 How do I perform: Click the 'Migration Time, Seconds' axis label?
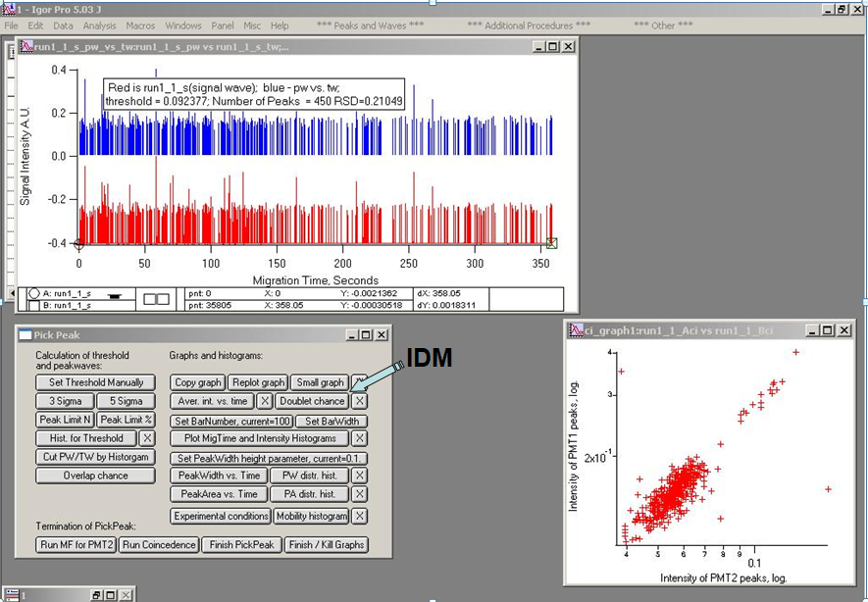316,280
